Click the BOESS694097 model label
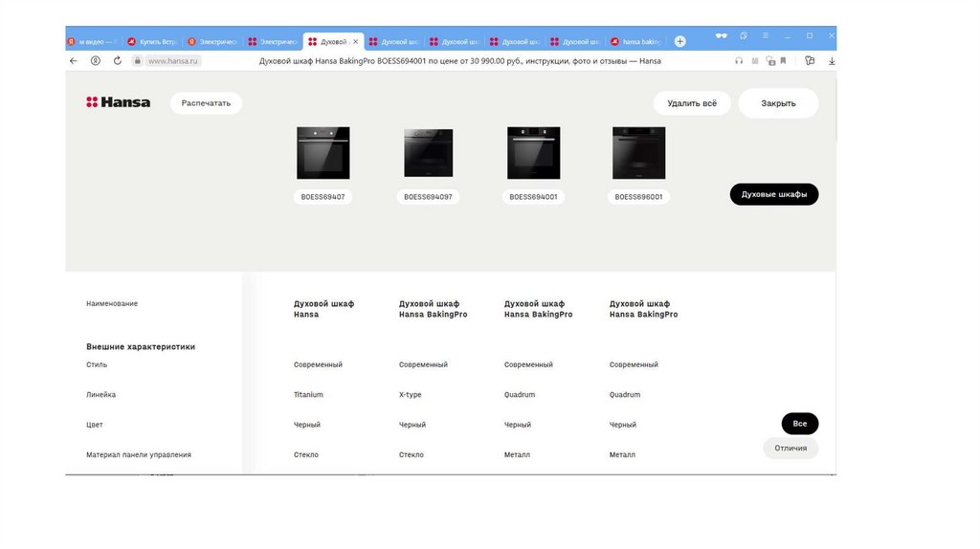This screenshot has width=980, height=549. click(428, 197)
